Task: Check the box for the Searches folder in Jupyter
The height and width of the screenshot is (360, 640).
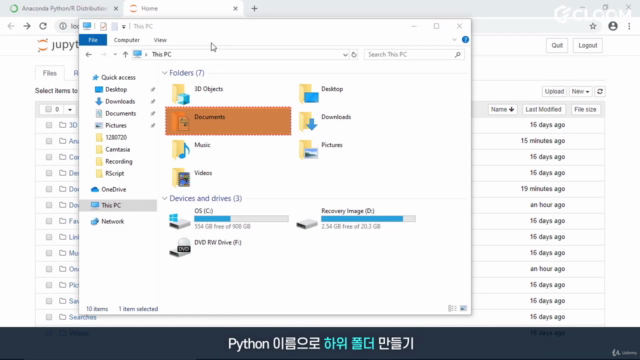Action: [49, 317]
